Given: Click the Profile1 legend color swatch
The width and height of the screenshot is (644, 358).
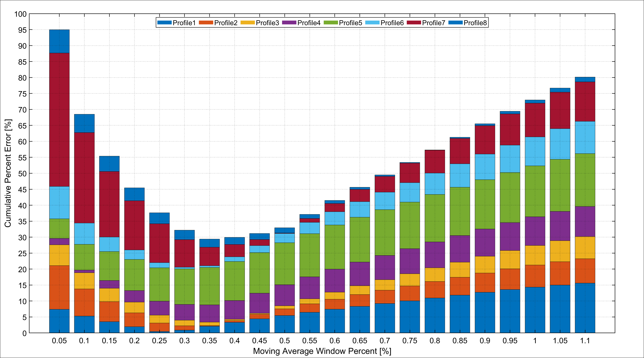Looking at the screenshot, I should coord(164,23).
